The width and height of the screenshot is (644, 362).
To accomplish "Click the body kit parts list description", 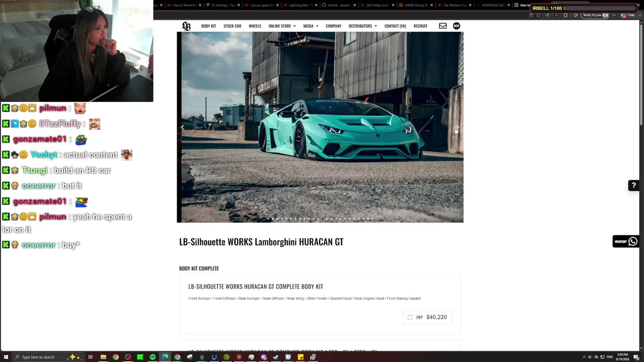I will pos(304,299).
